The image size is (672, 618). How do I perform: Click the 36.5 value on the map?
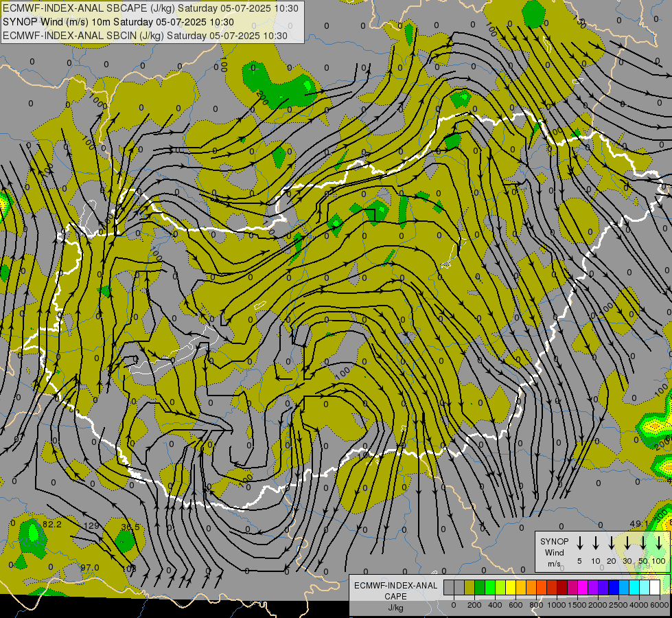[x=130, y=527]
